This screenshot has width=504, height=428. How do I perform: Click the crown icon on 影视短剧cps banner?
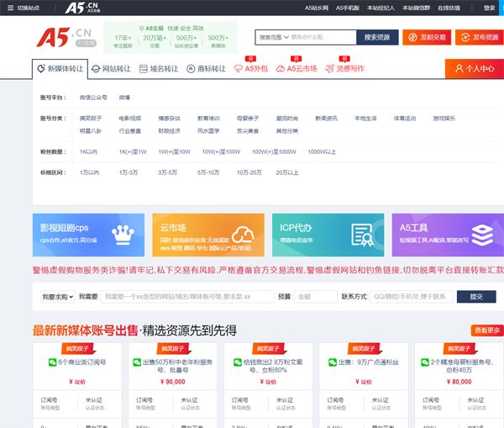click(x=123, y=235)
